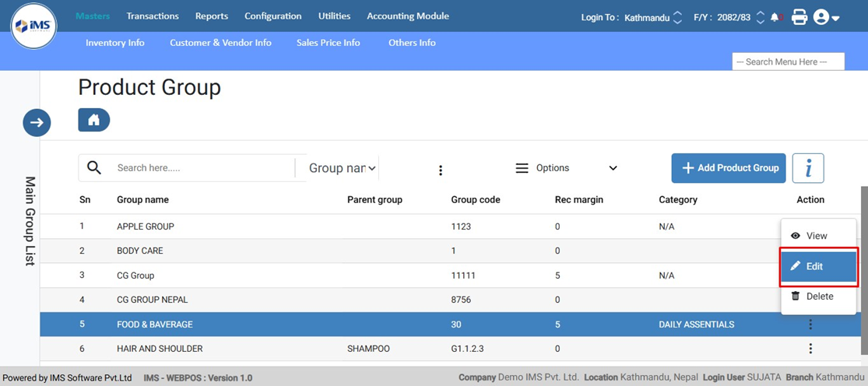868x386 pixels.
Task: Expand the Login To Kathmandu selector
Action: click(x=677, y=18)
